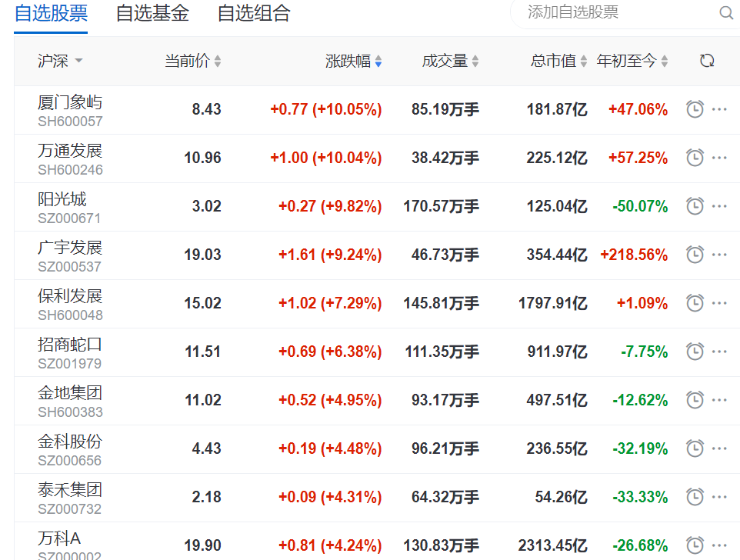Set price alert for 广宇发展
Image resolution: width=740 pixels, height=560 pixels.
(x=695, y=255)
